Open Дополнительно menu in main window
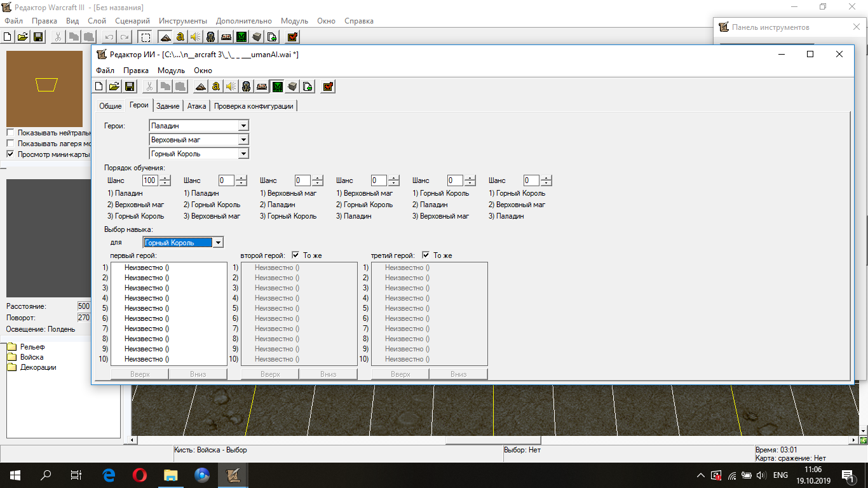868x488 pixels. pos(244,21)
